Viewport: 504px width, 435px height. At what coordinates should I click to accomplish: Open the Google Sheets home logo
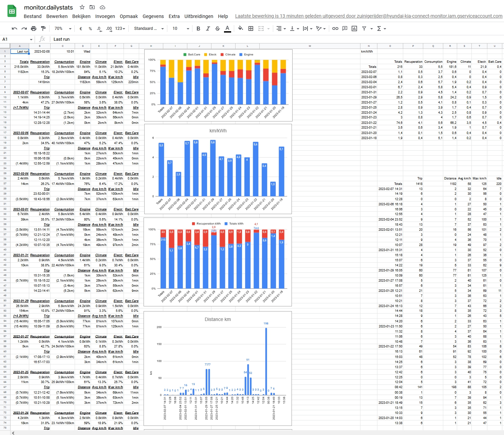click(12, 11)
